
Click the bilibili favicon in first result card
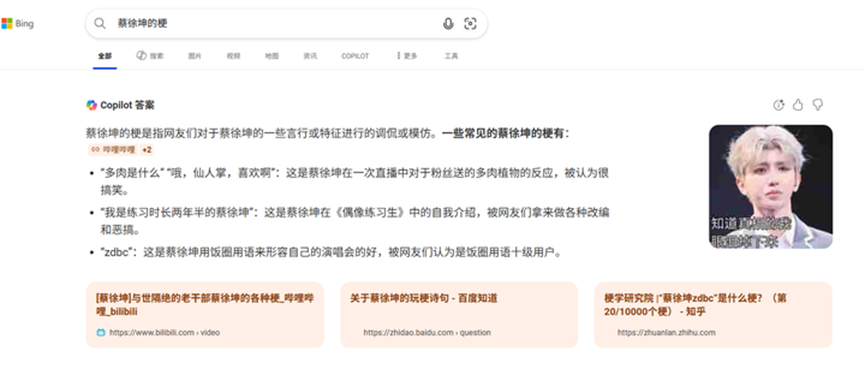[x=100, y=333]
